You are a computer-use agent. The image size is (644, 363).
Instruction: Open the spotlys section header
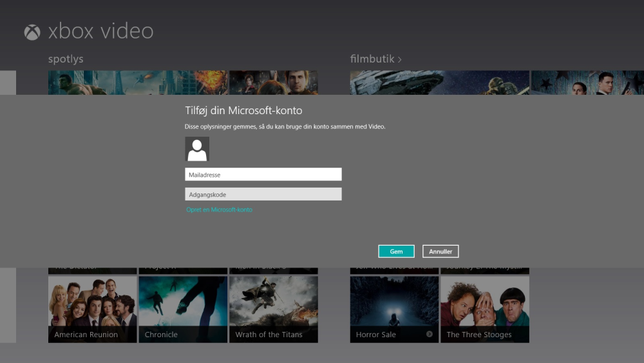66,59
